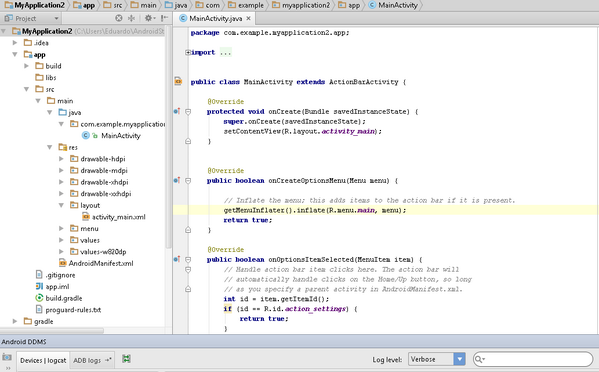Image resolution: width=599 pixels, height=372 pixels.
Task: Expand the folded import block
Action: [x=188, y=52]
